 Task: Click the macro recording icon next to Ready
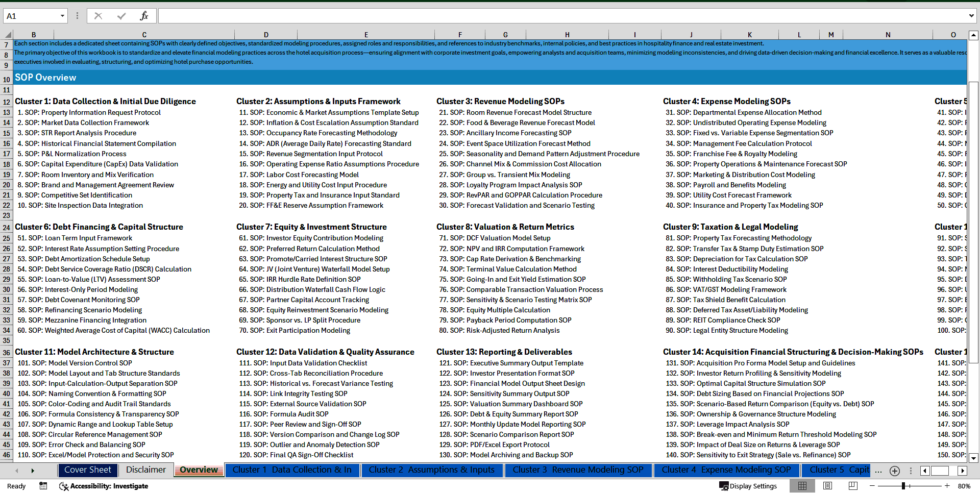(43, 486)
